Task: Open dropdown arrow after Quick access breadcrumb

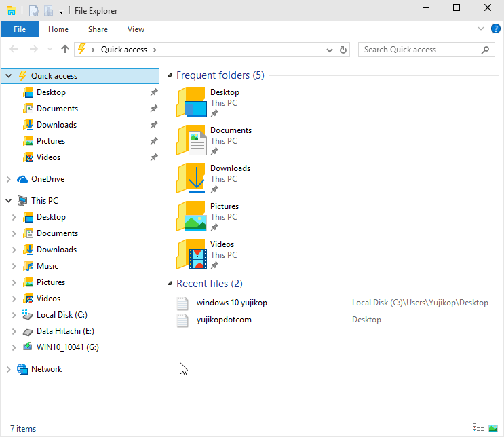Action: coord(155,50)
